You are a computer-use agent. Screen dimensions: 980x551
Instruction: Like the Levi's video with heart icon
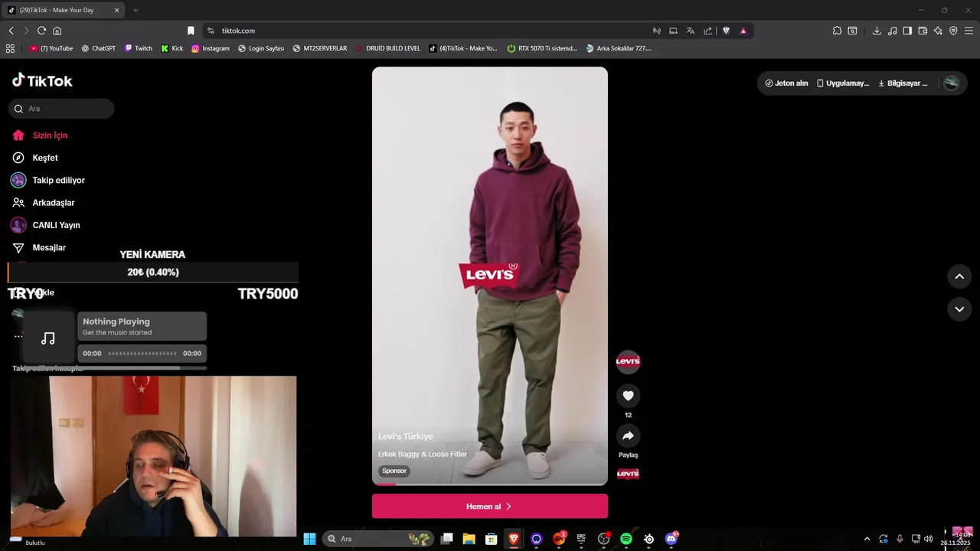(x=628, y=396)
